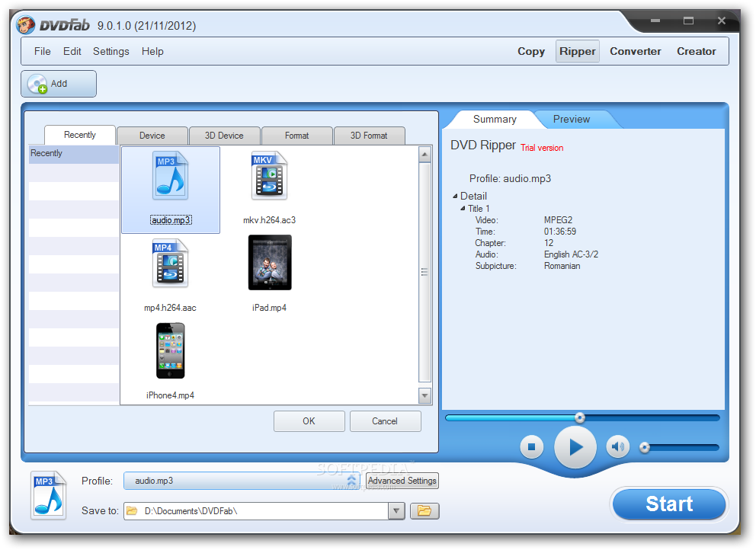Screen dimensions: 756x550
Task: Open the Device tab
Action: point(152,136)
